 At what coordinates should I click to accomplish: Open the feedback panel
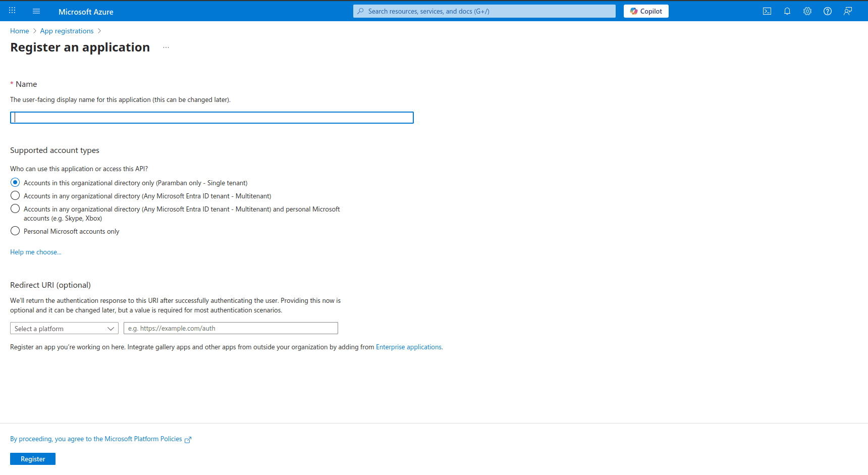click(x=847, y=11)
